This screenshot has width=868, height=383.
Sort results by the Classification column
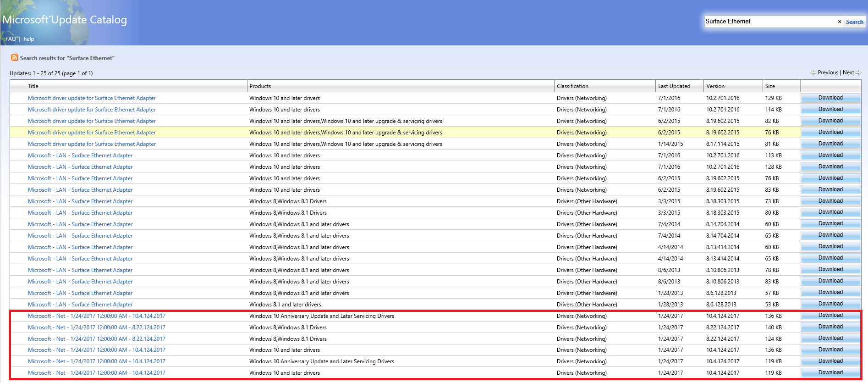[572, 86]
